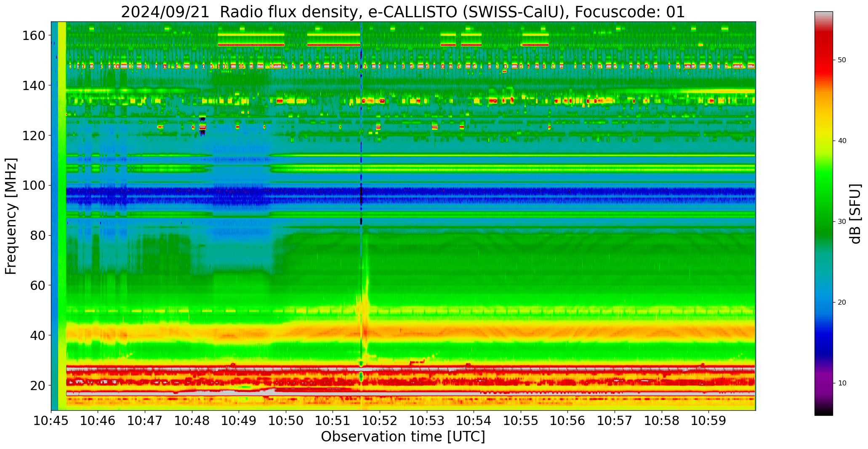The height and width of the screenshot is (449, 868).
Task: Click the 10:47 time tick label
Action: 145,420
